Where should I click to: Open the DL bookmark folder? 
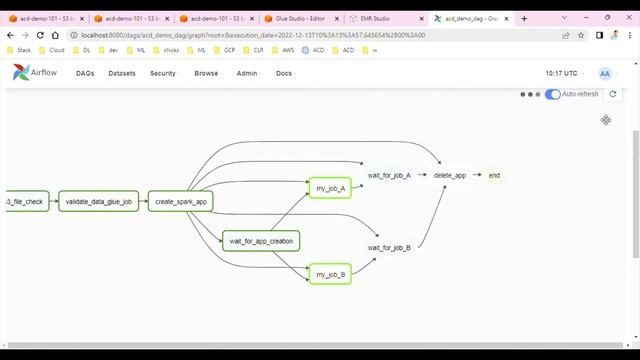[82, 50]
